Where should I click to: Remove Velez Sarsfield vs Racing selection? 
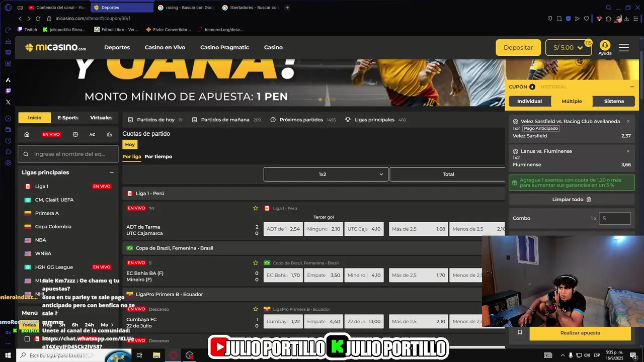(x=628, y=121)
